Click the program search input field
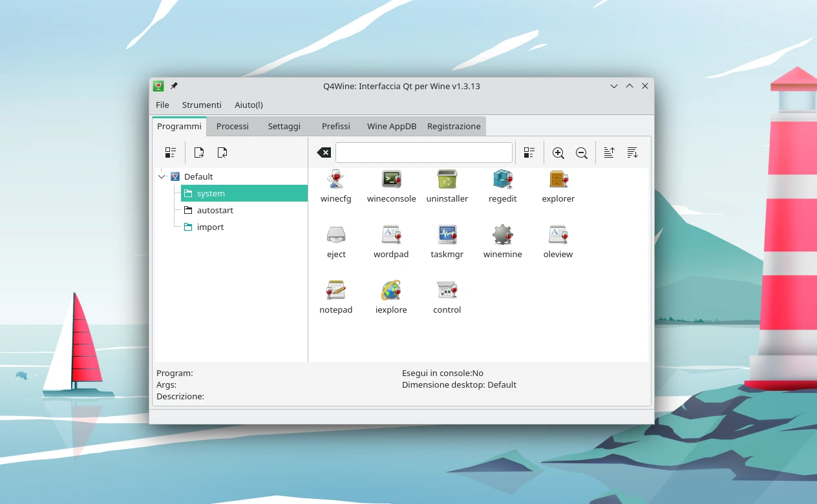The height and width of the screenshot is (504, 817). click(423, 152)
